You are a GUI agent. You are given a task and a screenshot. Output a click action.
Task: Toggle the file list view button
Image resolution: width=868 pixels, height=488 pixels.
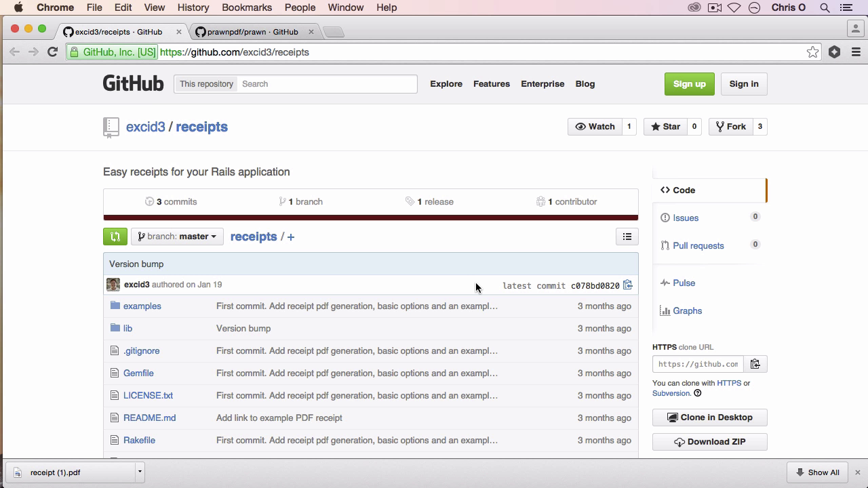point(627,237)
